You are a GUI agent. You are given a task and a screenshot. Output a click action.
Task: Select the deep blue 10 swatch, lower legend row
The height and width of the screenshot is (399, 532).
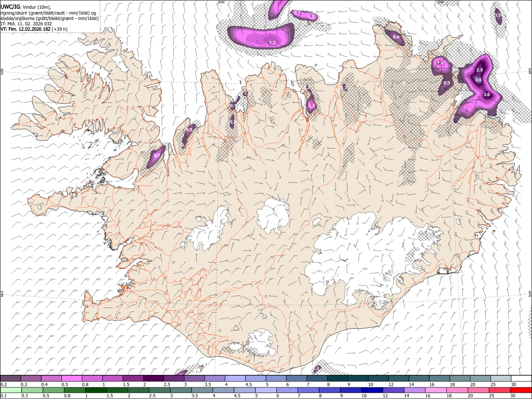tap(372, 390)
